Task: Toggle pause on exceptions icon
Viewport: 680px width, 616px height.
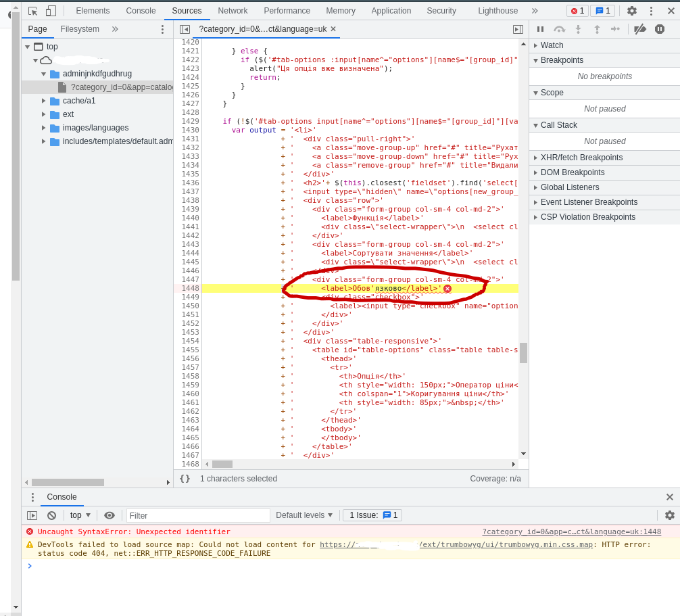Action: (x=660, y=29)
